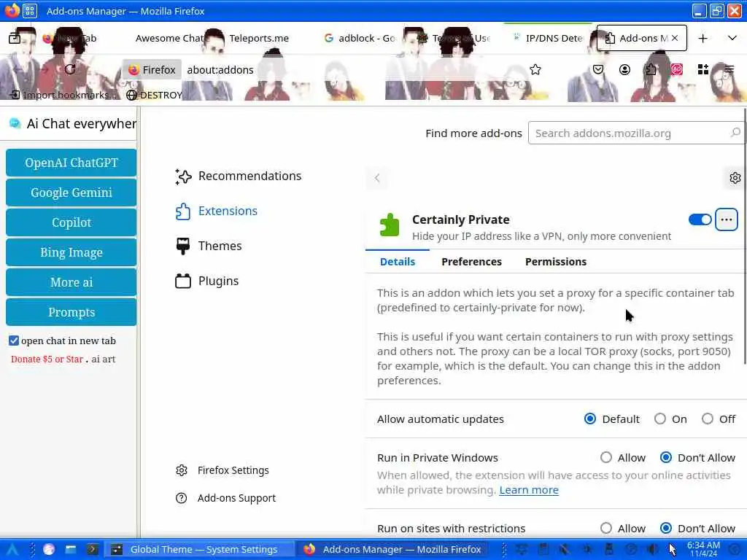Select Default for automatic updates
Viewport: 747px width, 560px height.
tap(589, 419)
